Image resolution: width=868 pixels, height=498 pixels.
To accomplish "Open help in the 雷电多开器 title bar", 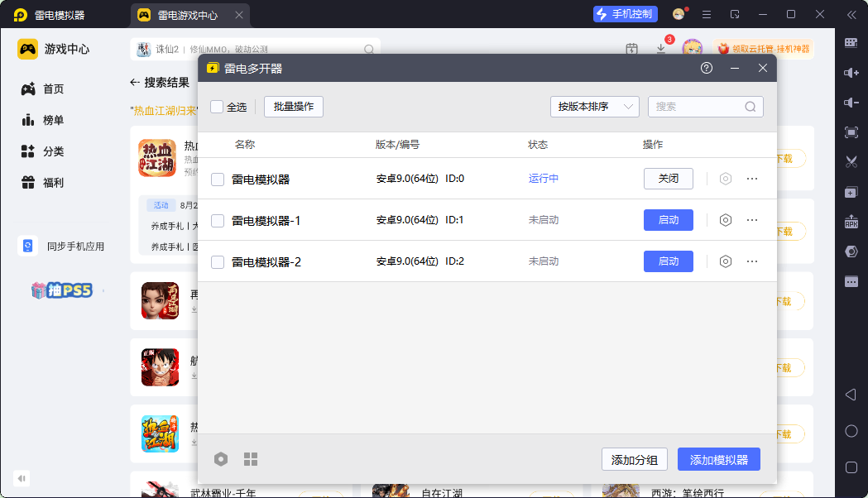I will 707,69.
